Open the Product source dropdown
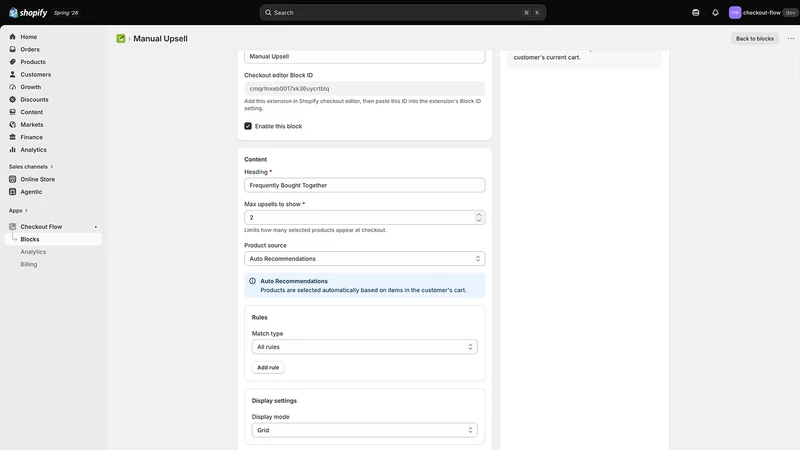The width and height of the screenshot is (800, 450). (364, 259)
